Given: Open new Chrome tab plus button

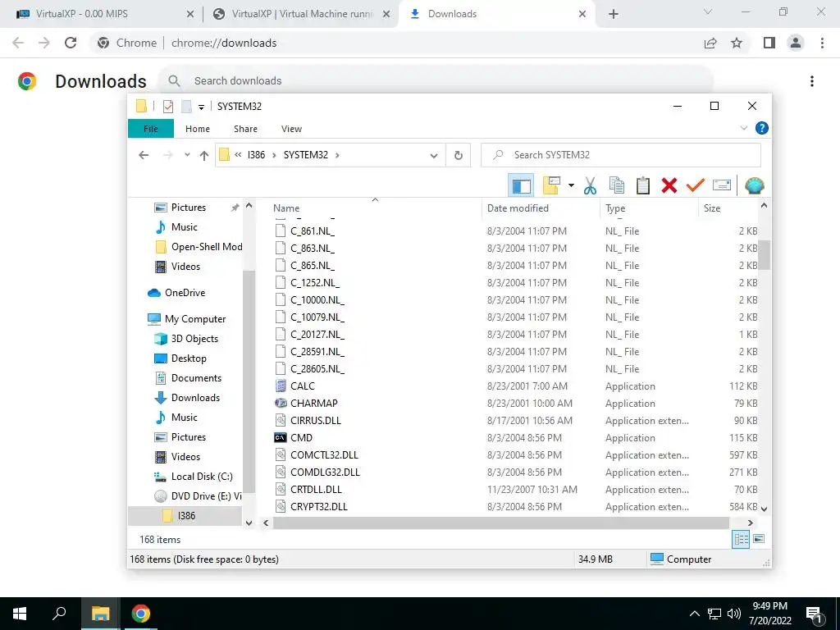Looking at the screenshot, I should point(614,15).
